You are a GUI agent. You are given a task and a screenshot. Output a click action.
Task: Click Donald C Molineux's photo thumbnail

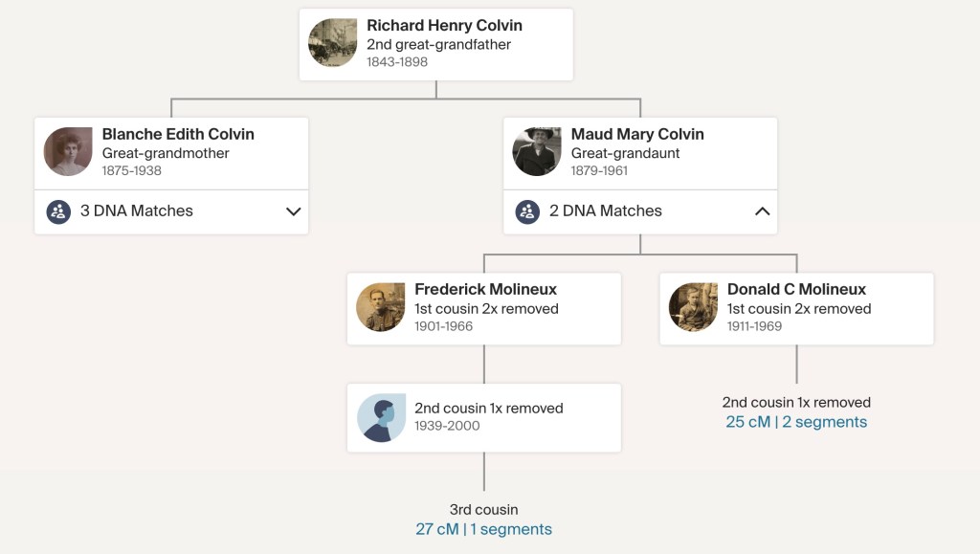tap(693, 307)
